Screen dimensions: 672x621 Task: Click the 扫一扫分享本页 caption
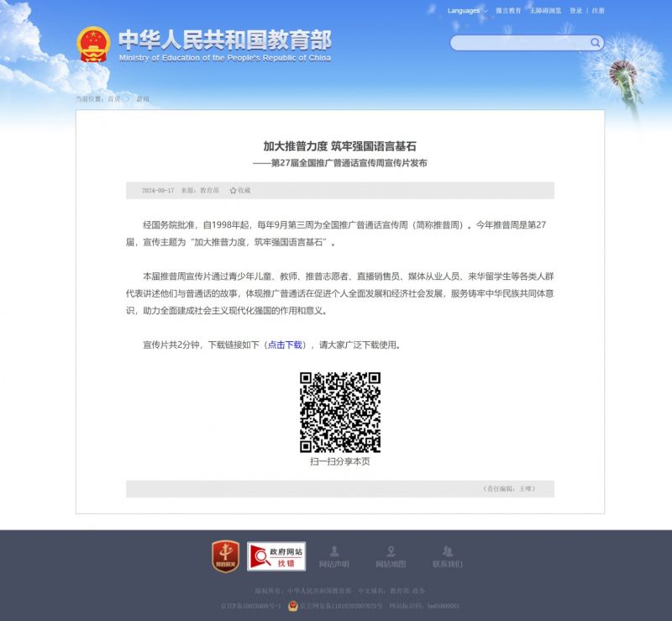pyautogui.click(x=340, y=461)
